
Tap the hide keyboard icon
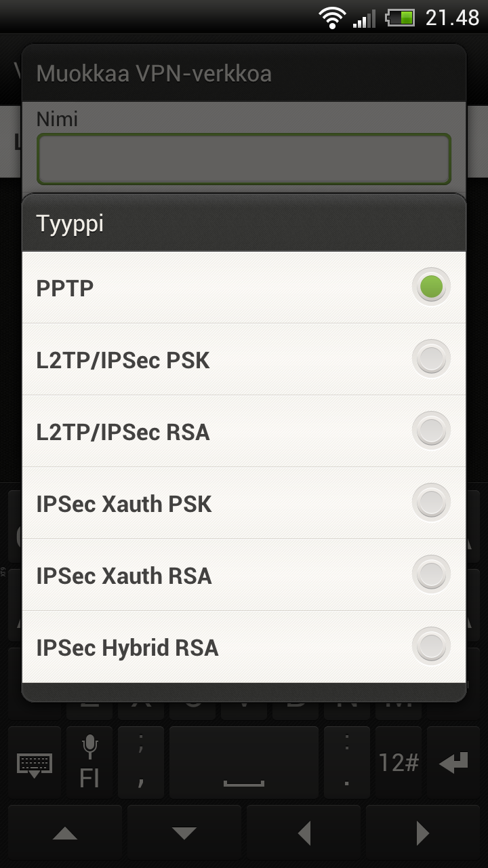click(x=35, y=764)
